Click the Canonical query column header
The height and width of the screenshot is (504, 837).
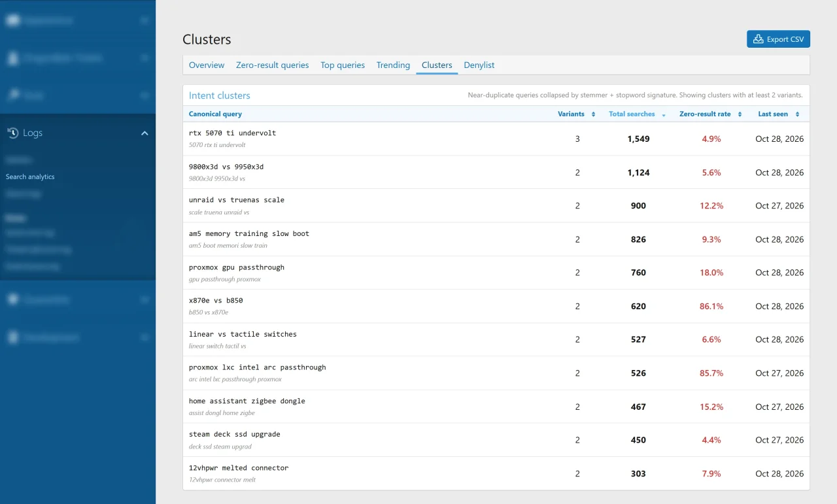215,114
